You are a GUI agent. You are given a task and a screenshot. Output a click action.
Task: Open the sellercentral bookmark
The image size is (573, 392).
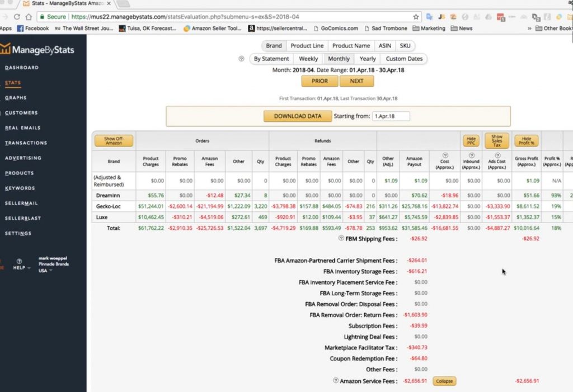(x=278, y=28)
